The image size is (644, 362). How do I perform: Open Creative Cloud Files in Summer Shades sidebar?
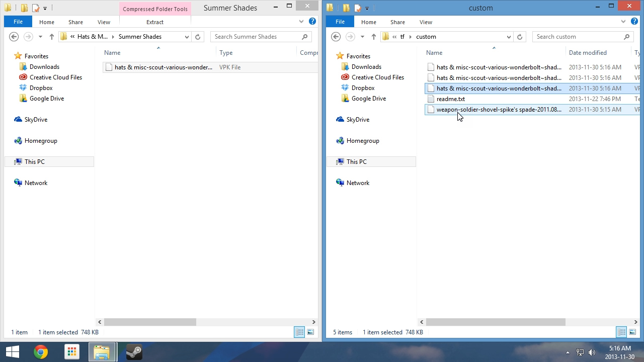tap(55, 77)
